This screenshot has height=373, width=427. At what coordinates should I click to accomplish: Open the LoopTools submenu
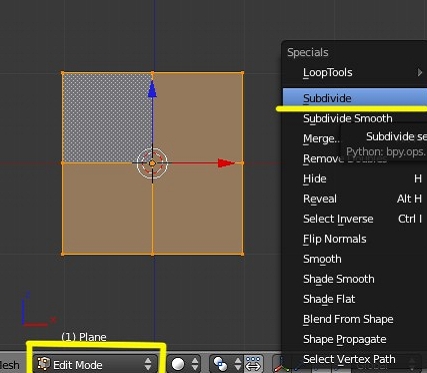(x=355, y=72)
